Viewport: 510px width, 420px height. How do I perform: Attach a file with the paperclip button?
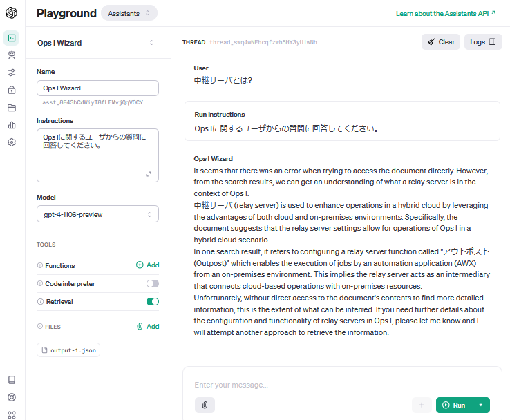(205, 405)
